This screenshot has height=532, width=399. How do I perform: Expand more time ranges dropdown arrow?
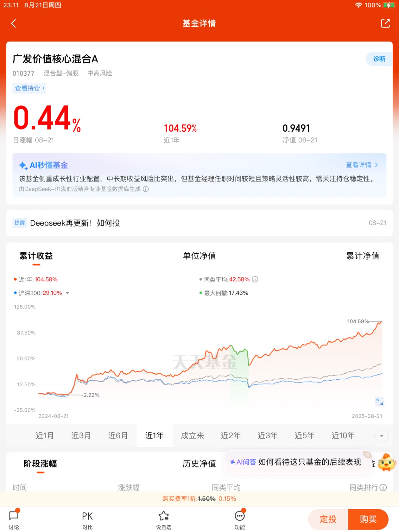(x=382, y=436)
